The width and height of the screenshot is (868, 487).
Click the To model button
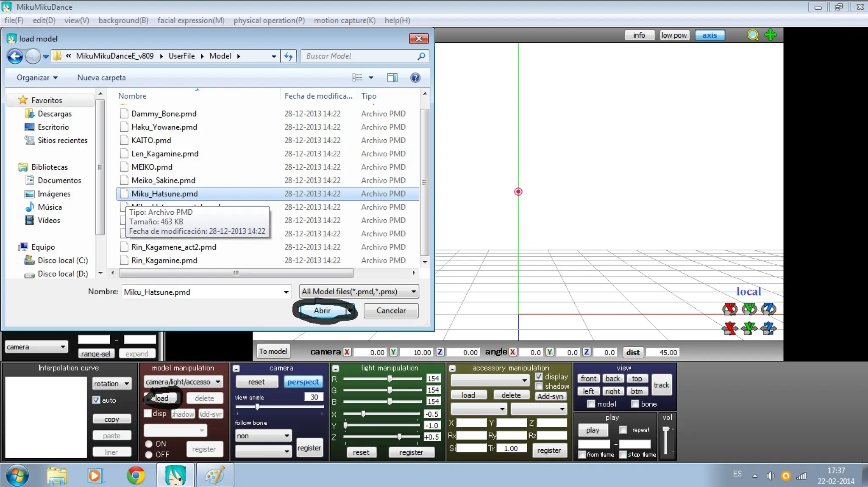click(273, 351)
